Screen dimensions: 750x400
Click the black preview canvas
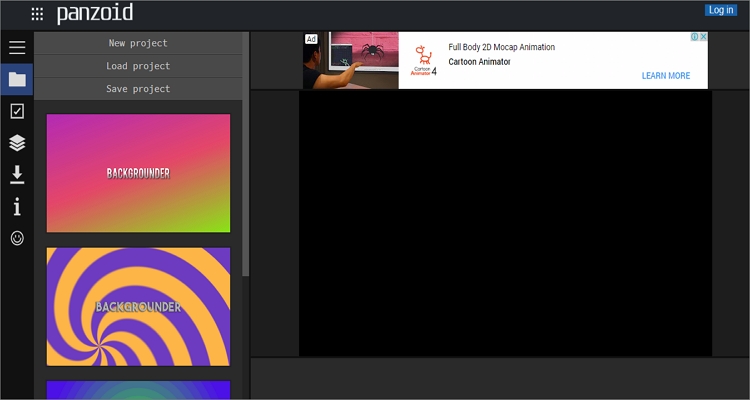coord(506,223)
